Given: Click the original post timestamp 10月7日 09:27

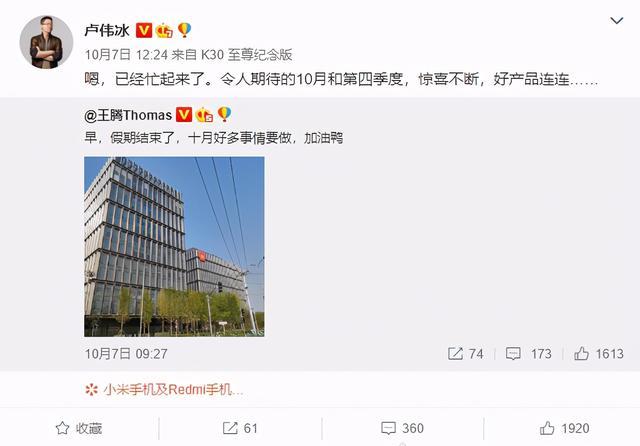Looking at the screenshot, I should [x=126, y=353].
